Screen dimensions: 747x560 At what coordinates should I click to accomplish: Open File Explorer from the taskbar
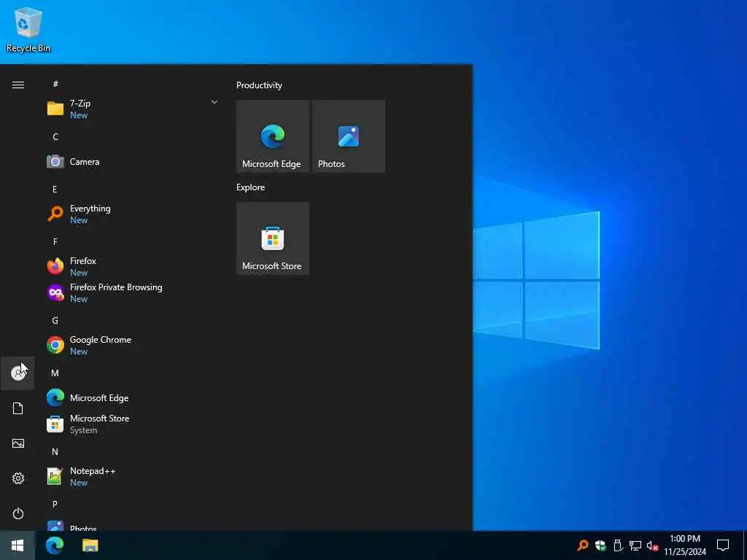pos(90,545)
